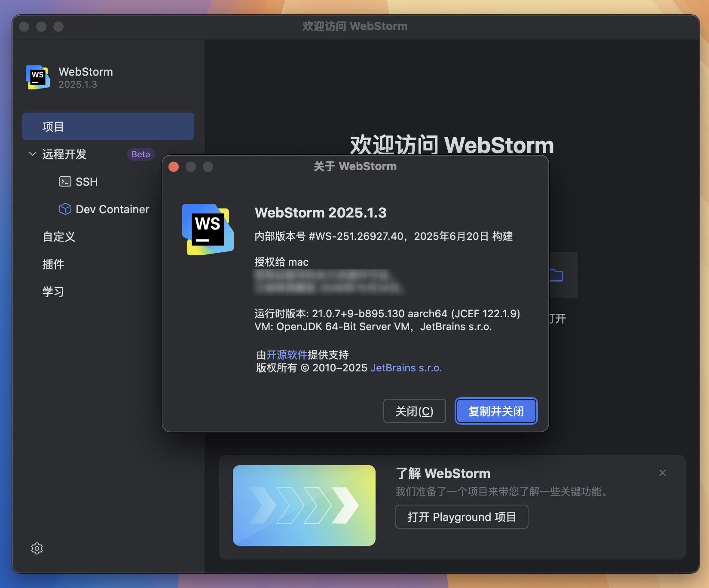Select the SSH remote development icon
This screenshot has height=588, width=709.
[65, 181]
